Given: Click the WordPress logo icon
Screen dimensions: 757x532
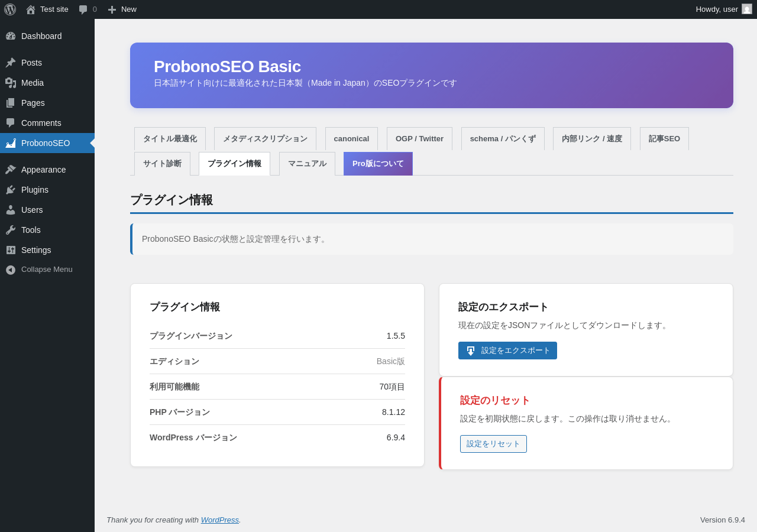Looking at the screenshot, I should point(10,9).
